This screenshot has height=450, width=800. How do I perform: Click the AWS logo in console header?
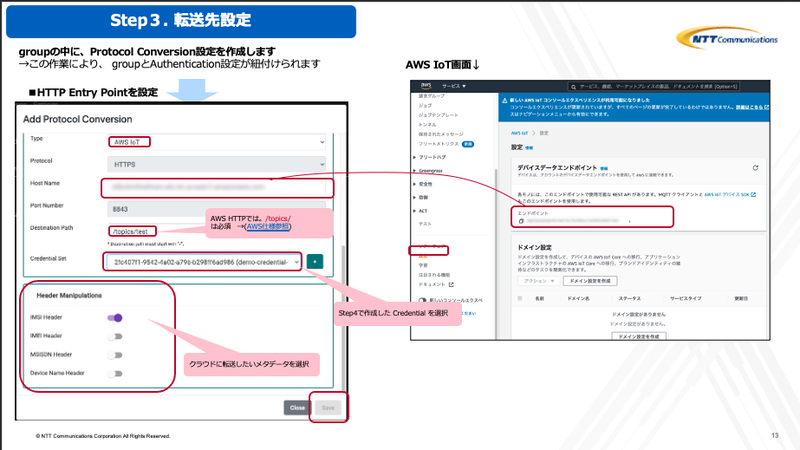(x=426, y=86)
